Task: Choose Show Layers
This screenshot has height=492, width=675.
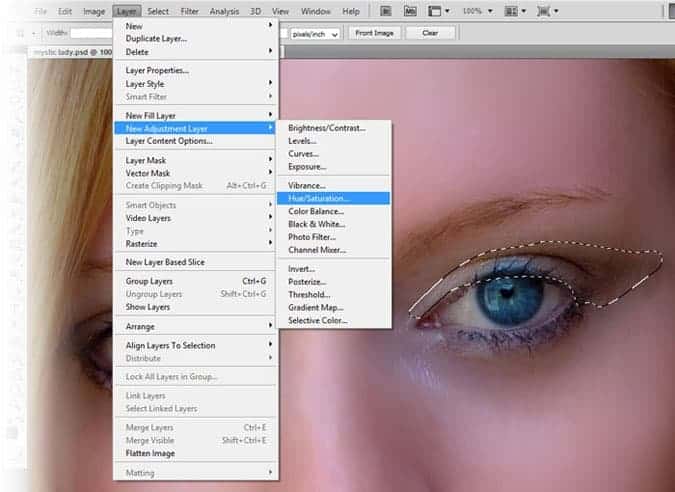Action: coord(195,307)
